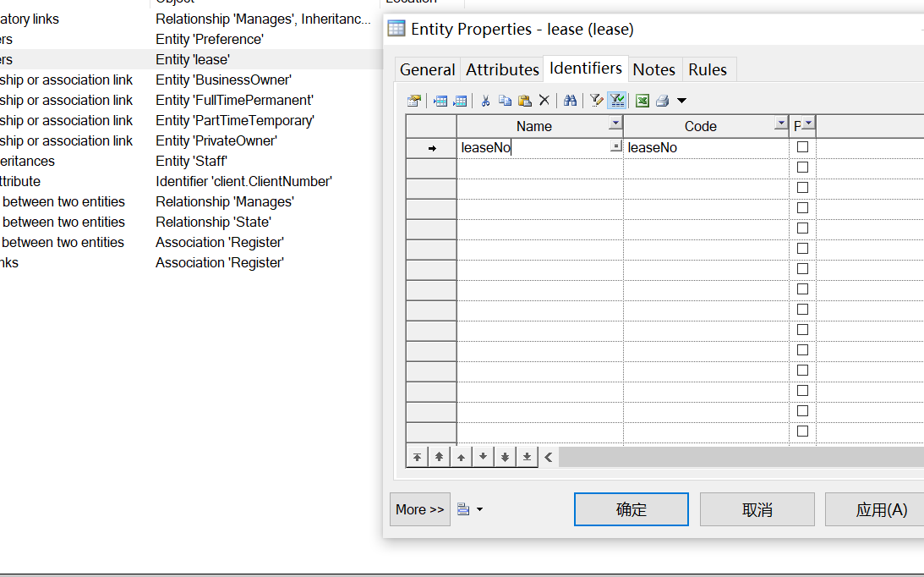924x577 pixels.
Task: Insert a row using the insert row icon
Action: coord(440,100)
